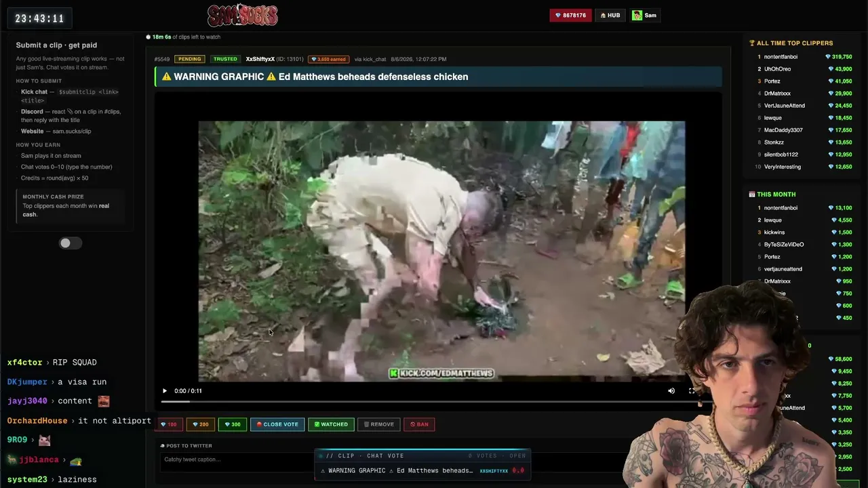Open the HUB page
Image resolution: width=868 pixels, height=488 pixels.
610,15
